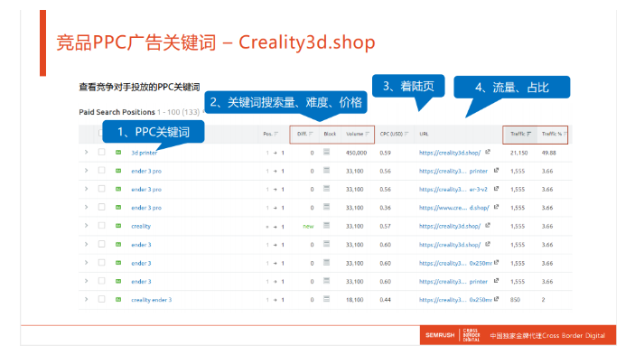Select checkbox of ender 3 pro row with CPC 0.36
The width and height of the screenshot is (635, 364).
102,207
